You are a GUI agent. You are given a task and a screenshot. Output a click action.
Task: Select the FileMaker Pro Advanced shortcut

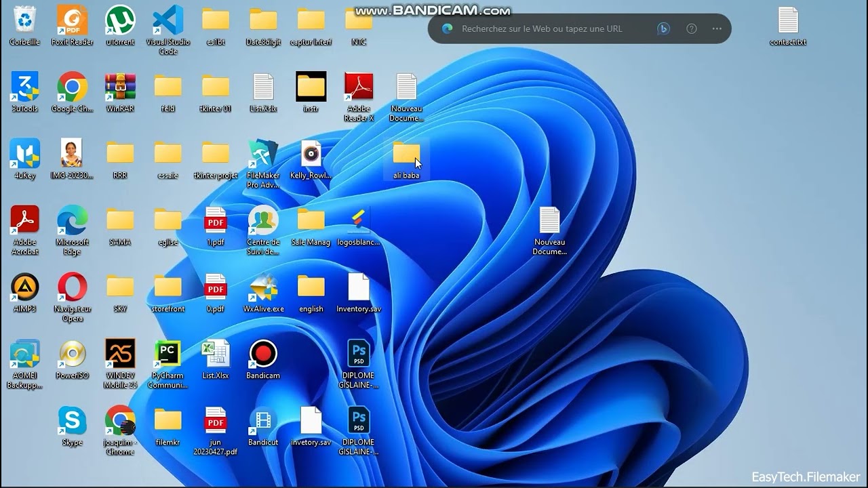coord(263,153)
